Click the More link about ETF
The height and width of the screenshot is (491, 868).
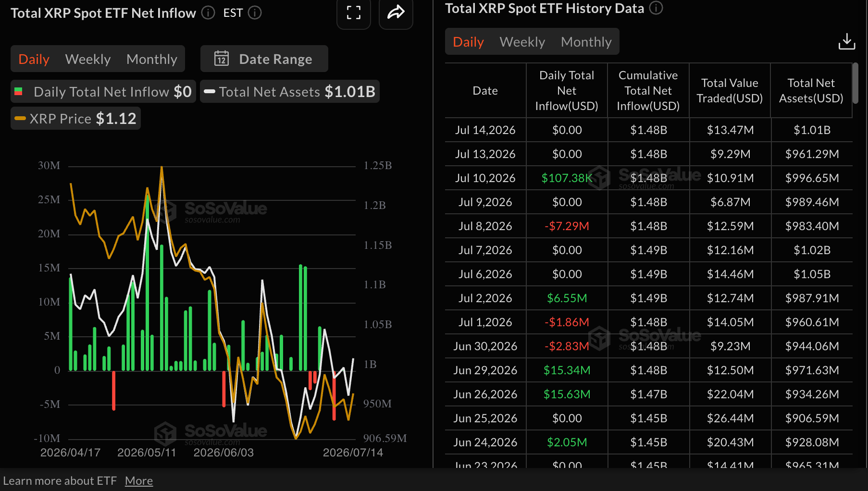[139, 480]
